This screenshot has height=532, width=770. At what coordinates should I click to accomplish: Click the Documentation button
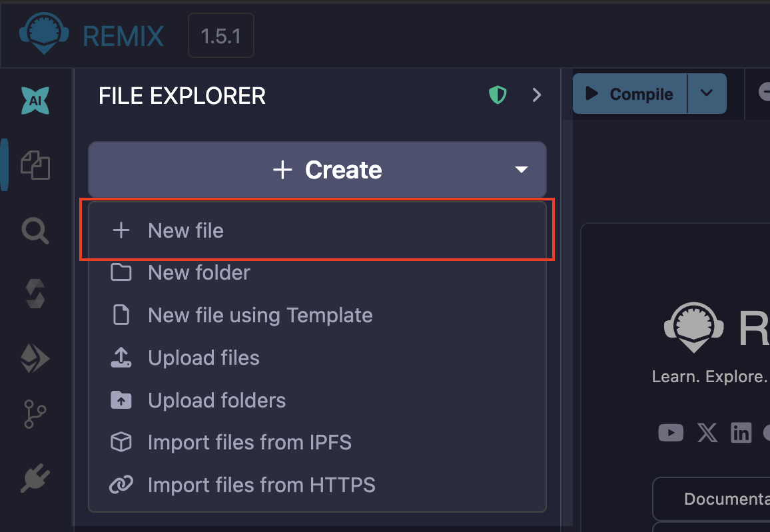tap(711, 499)
